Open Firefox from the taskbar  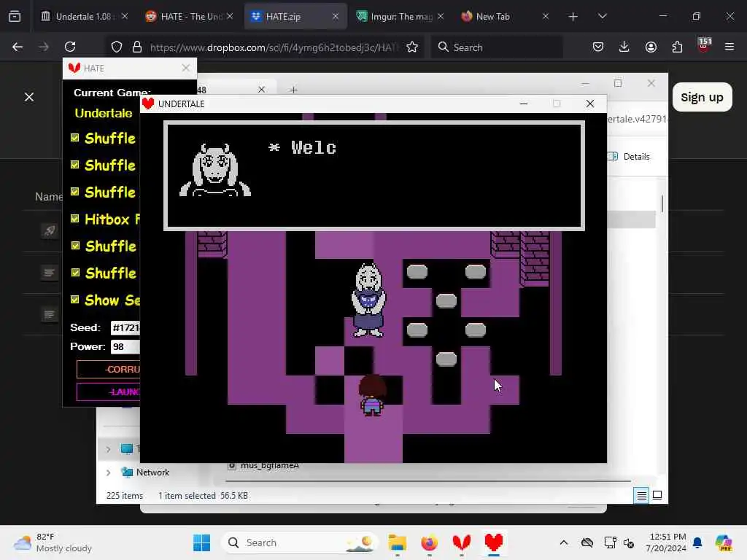pos(429,542)
